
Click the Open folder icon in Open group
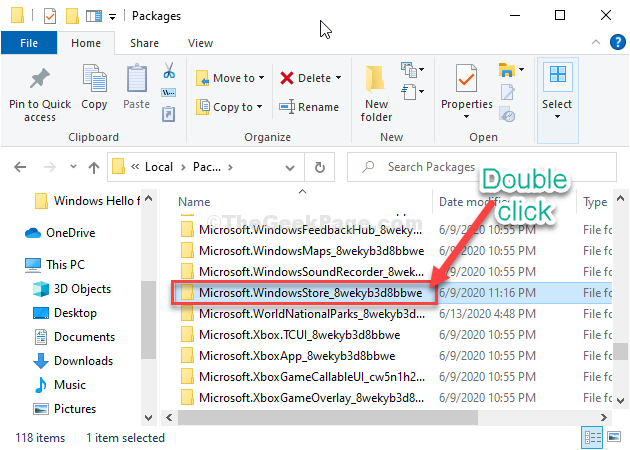pos(507,70)
